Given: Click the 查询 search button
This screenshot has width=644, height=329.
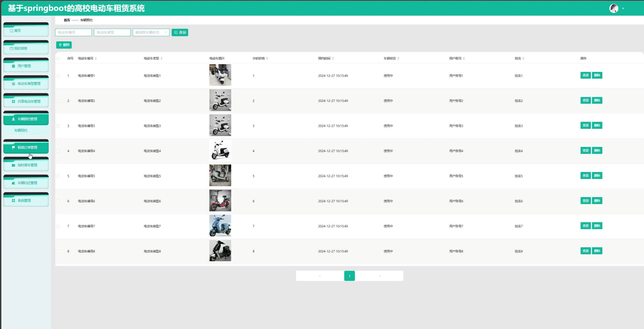Looking at the screenshot, I should pyautogui.click(x=180, y=32).
